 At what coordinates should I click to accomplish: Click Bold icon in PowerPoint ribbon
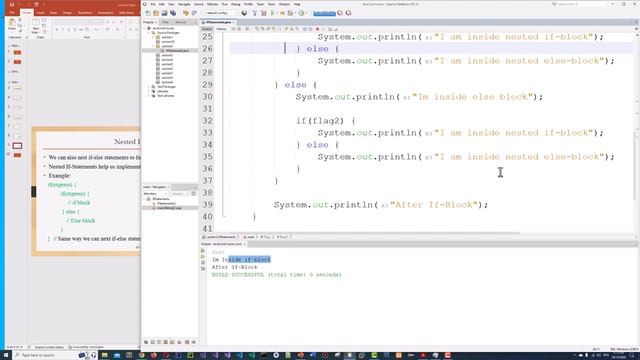tap(57, 29)
